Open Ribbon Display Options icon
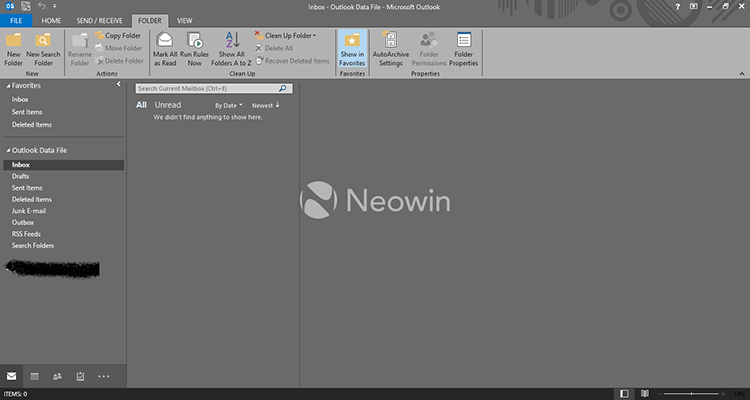 click(x=694, y=7)
